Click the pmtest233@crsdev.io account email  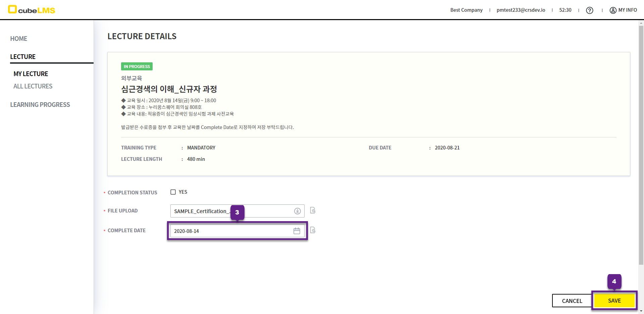pyautogui.click(x=521, y=10)
